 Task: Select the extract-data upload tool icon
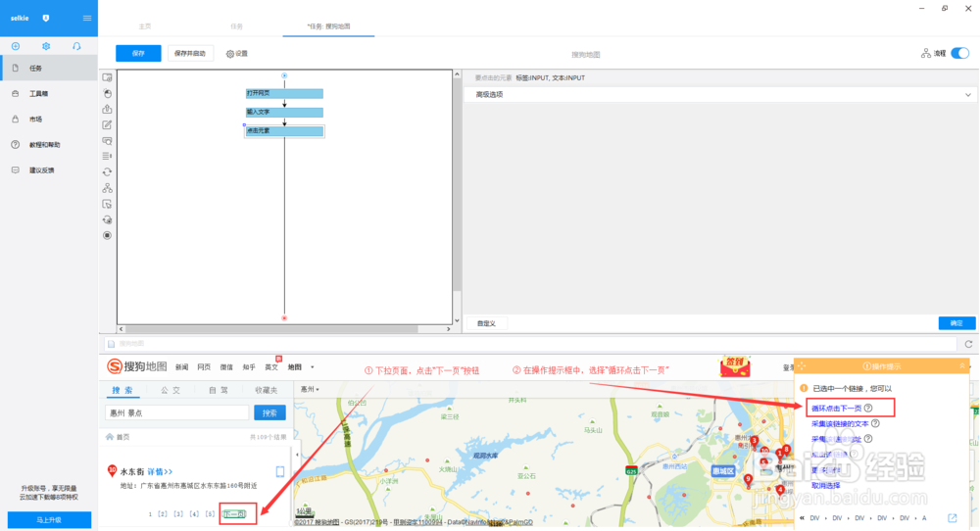108,109
